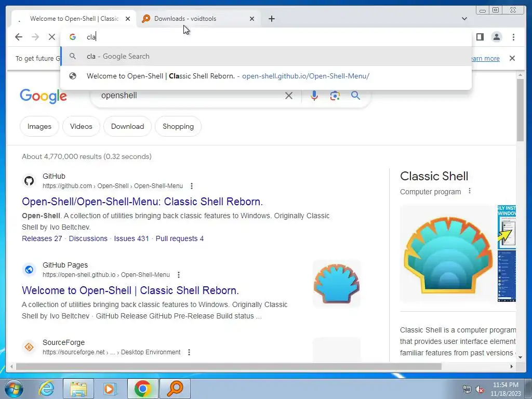
Task: Click the Google logo
Action: [44, 96]
